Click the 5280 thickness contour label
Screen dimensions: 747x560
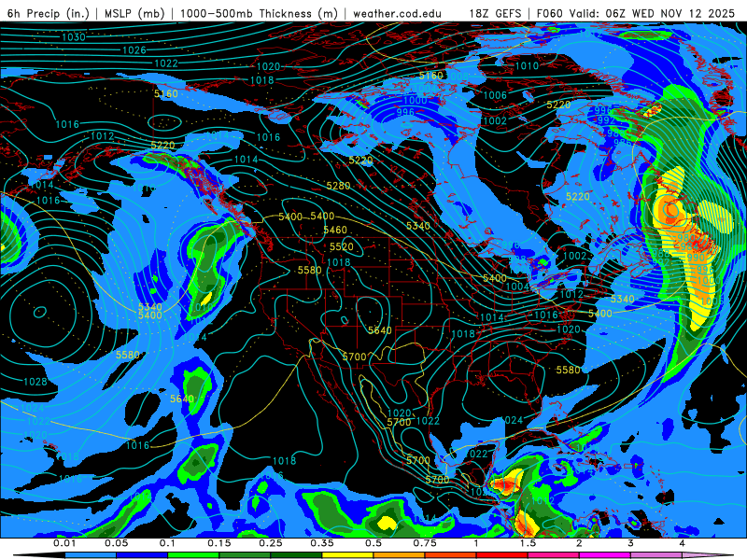pos(338,186)
